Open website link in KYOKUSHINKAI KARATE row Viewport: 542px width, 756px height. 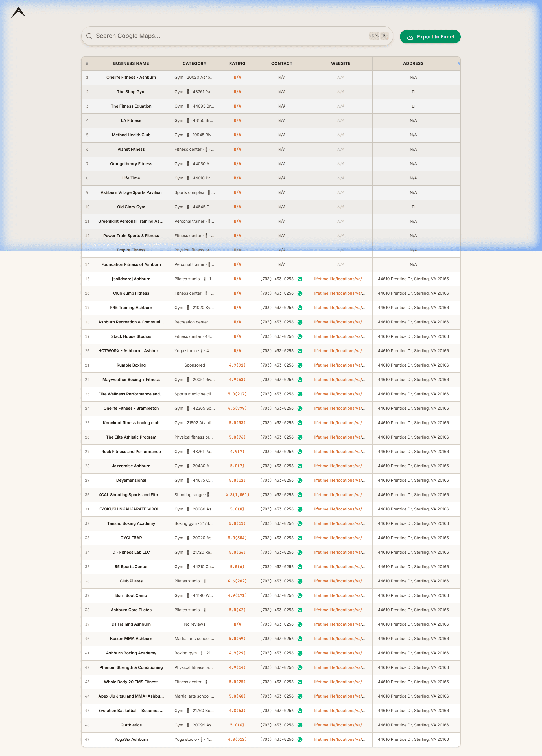pyautogui.click(x=340, y=509)
